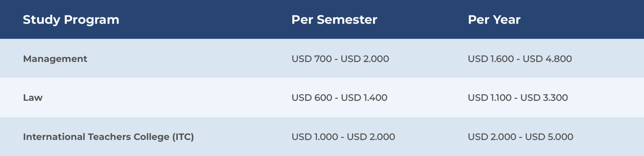Click ITC per year fee USD 2.000 - USD 5.000

(521, 137)
